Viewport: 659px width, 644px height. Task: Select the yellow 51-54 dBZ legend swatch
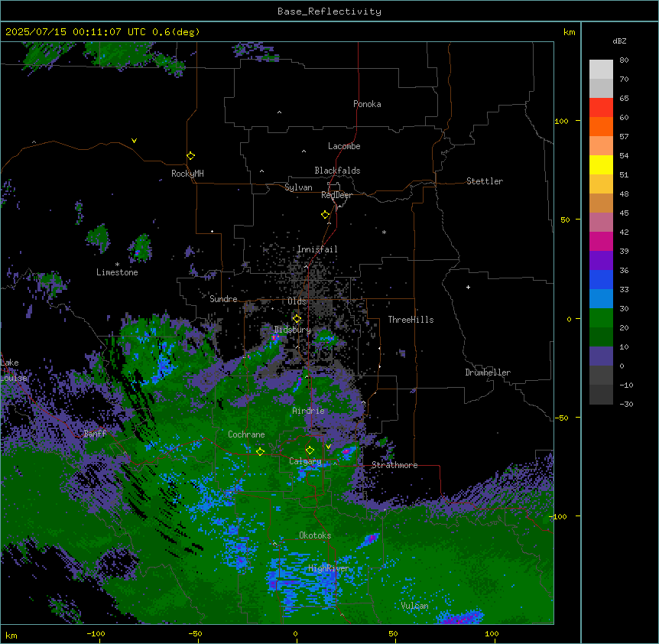click(x=601, y=164)
